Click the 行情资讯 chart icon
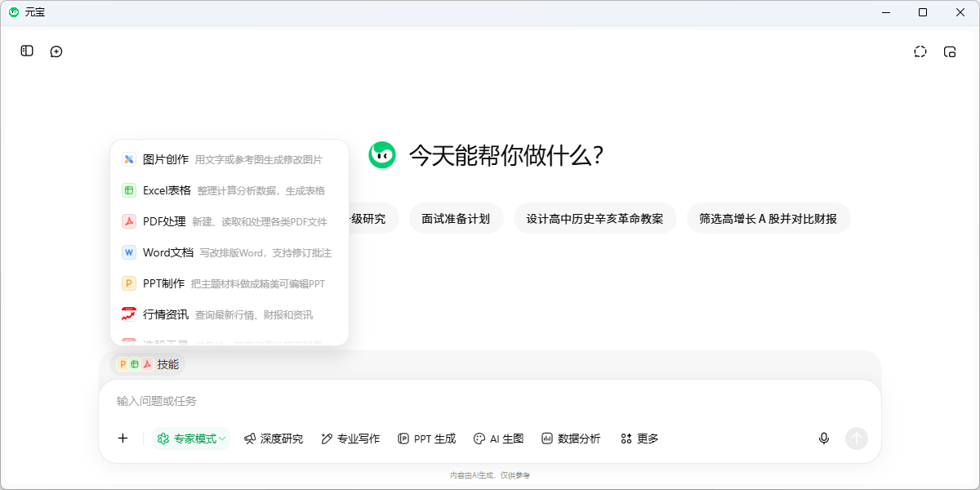 [129, 314]
